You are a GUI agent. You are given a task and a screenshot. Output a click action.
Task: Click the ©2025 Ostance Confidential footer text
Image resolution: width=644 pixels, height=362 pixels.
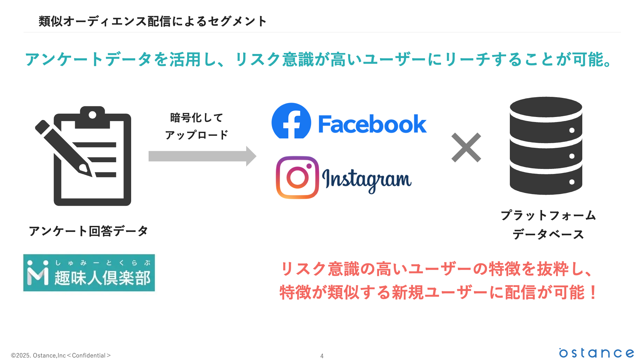(x=61, y=355)
